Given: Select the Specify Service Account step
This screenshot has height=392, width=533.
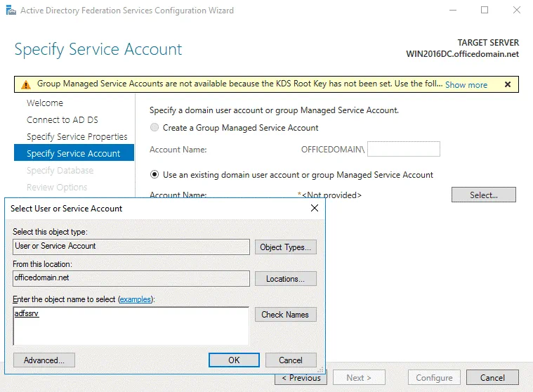Looking at the screenshot, I should [73, 154].
